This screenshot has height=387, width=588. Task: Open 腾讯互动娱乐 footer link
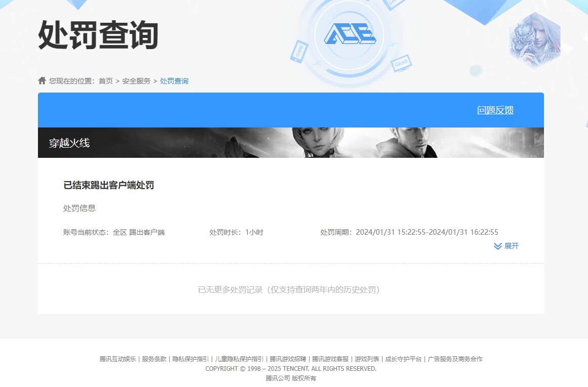pos(117,359)
